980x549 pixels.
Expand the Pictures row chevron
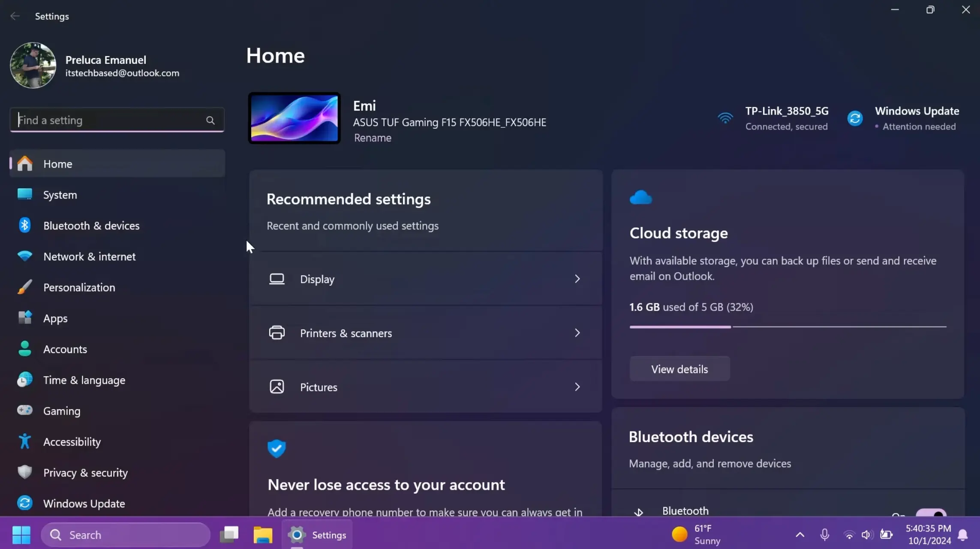pyautogui.click(x=577, y=387)
